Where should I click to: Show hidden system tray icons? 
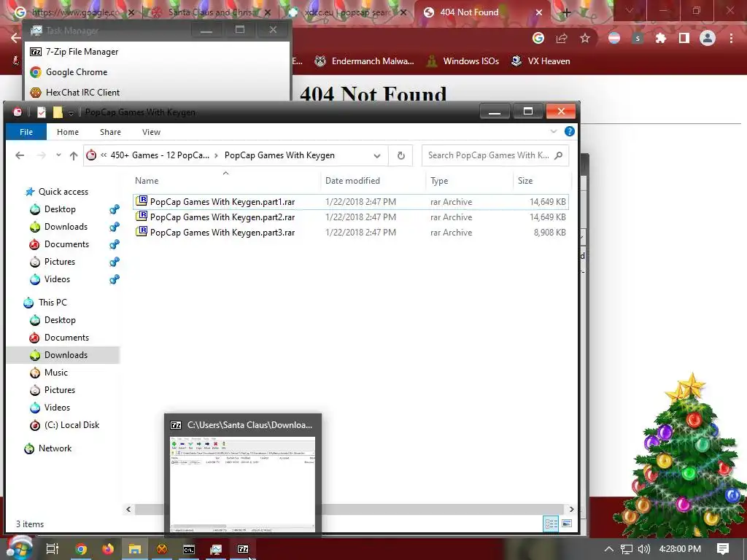click(x=609, y=549)
